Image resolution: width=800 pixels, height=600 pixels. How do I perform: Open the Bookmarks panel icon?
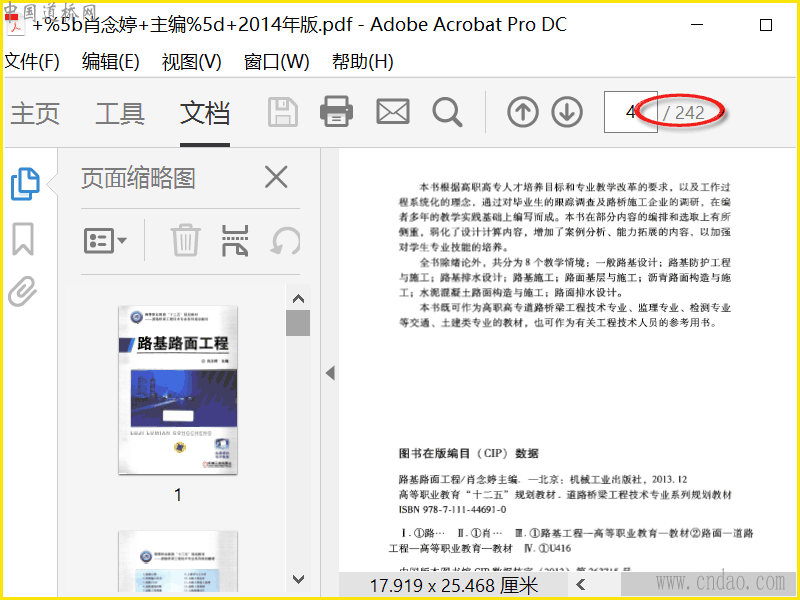tap(23, 238)
